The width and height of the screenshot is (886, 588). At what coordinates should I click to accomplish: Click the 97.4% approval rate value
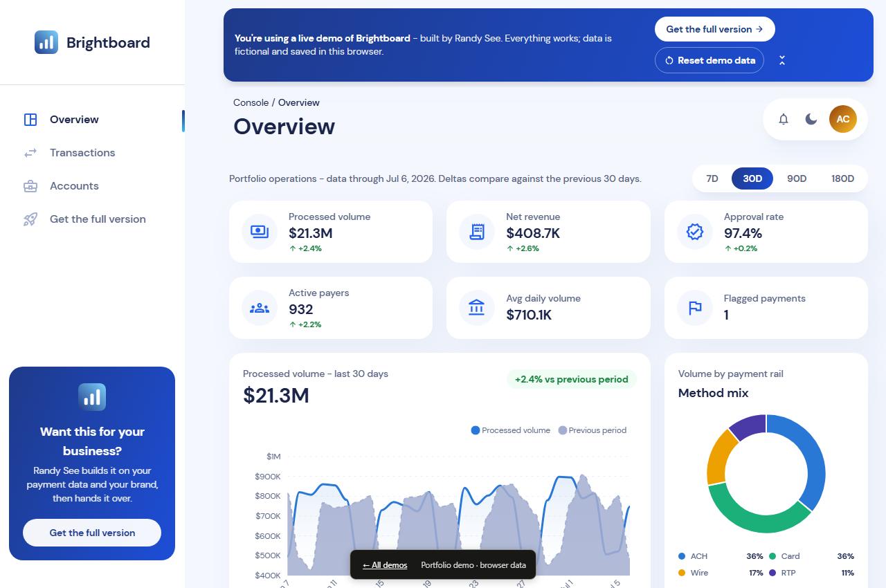743,233
